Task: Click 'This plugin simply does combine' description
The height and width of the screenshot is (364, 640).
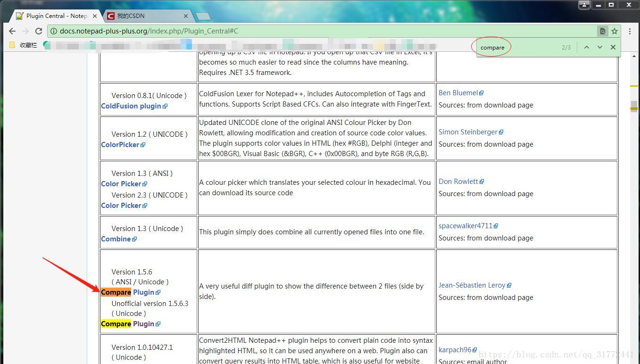Action: point(312,232)
